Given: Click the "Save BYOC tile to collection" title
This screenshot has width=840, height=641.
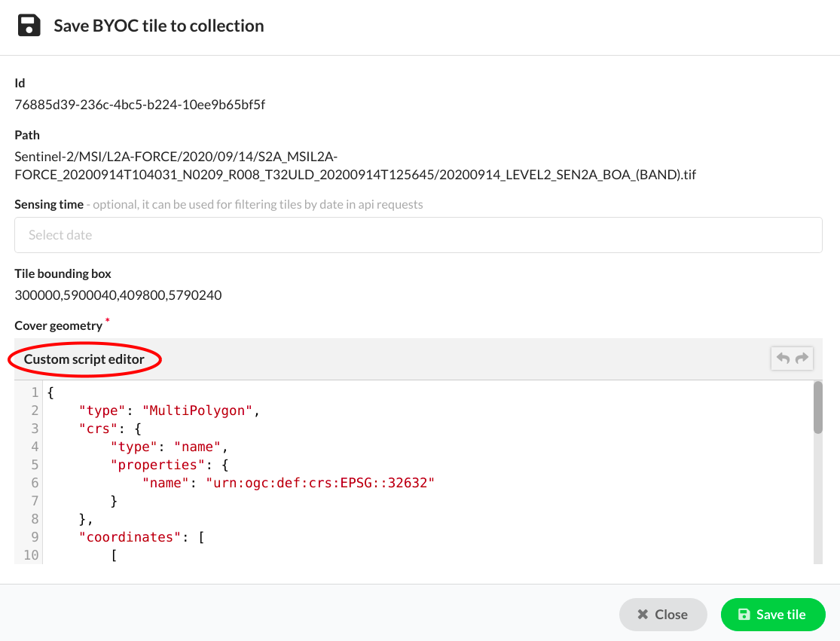Looking at the screenshot, I should pos(158,26).
